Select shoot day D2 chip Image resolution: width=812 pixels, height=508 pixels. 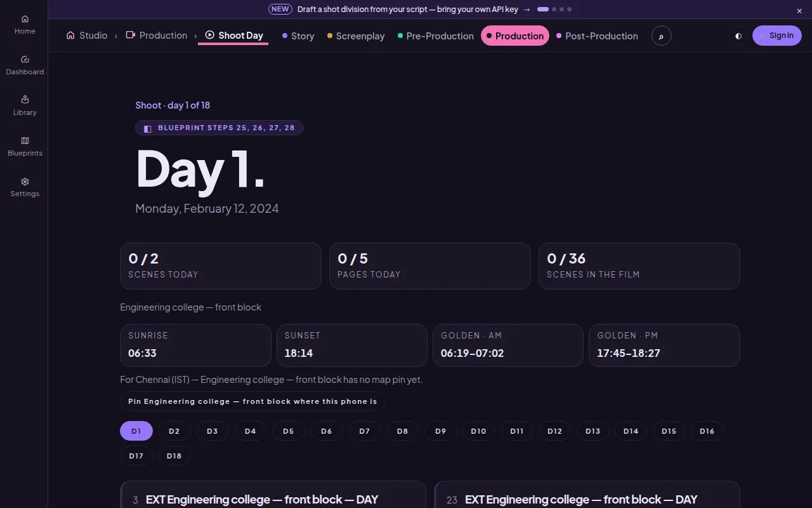[x=174, y=431]
